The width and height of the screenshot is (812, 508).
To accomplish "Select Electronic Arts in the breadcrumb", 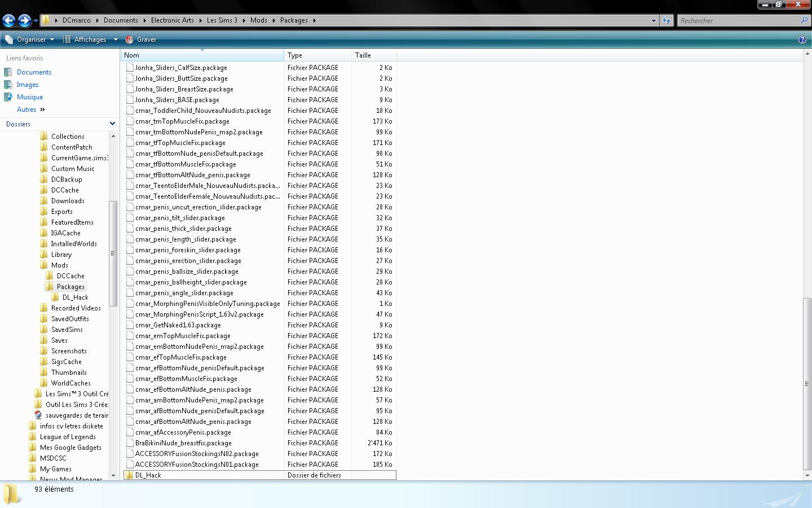I will 172,20.
